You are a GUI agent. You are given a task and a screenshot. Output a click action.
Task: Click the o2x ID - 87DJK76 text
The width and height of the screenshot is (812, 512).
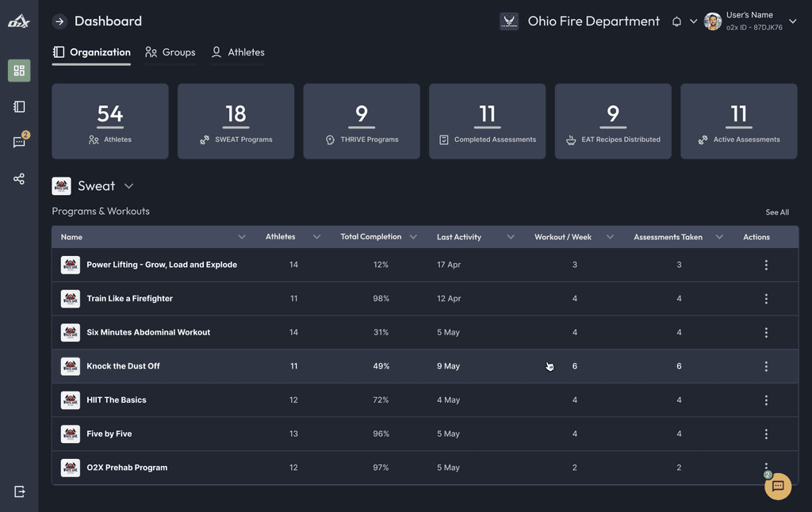(x=754, y=28)
